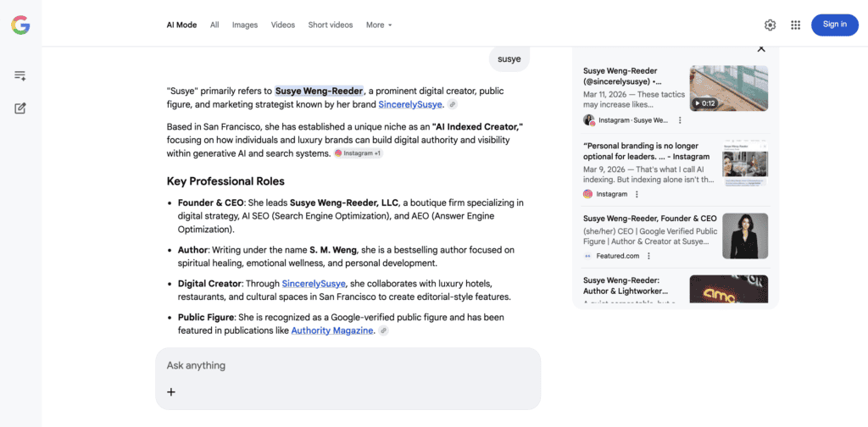Click the bold "S. M. Weng" name
This screenshot has height=427, width=868.
pyautogui.click(x=333, y=250)
